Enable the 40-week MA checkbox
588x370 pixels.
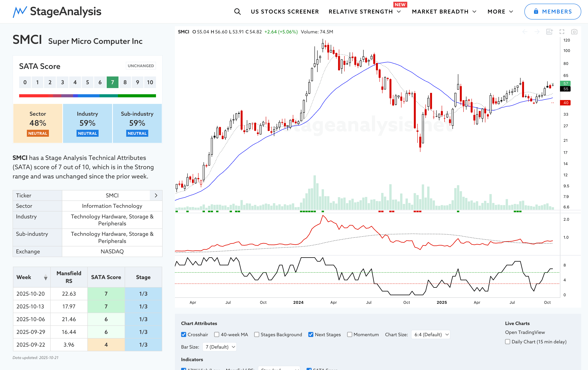point(217,335)
